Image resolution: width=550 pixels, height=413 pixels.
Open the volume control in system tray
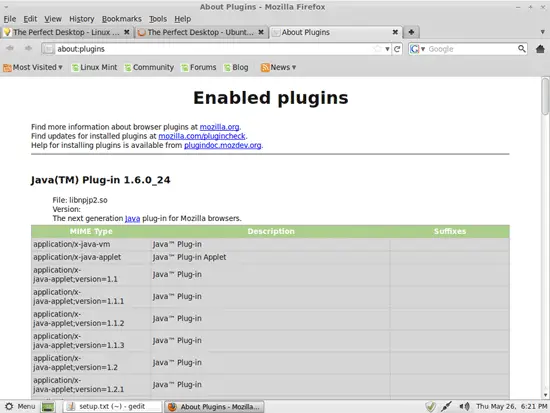point(464,407)
